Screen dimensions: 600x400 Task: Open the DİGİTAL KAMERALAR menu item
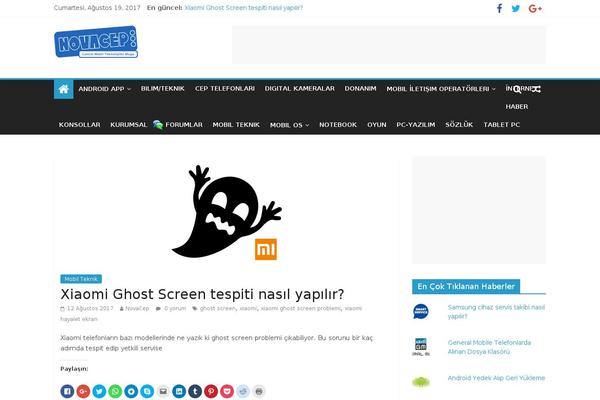click(300, 88)
